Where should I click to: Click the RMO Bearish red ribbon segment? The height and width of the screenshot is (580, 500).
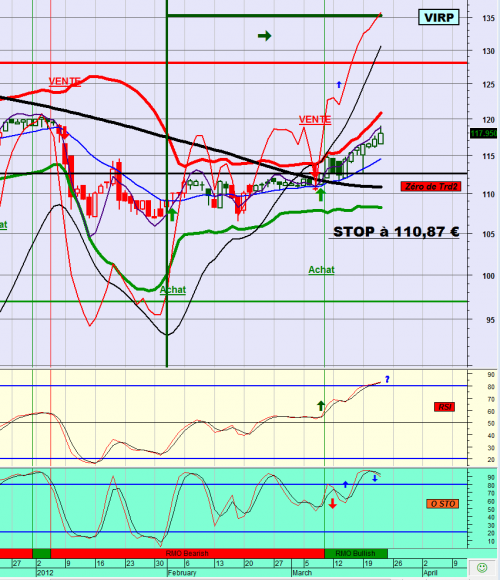click(188, 553)
